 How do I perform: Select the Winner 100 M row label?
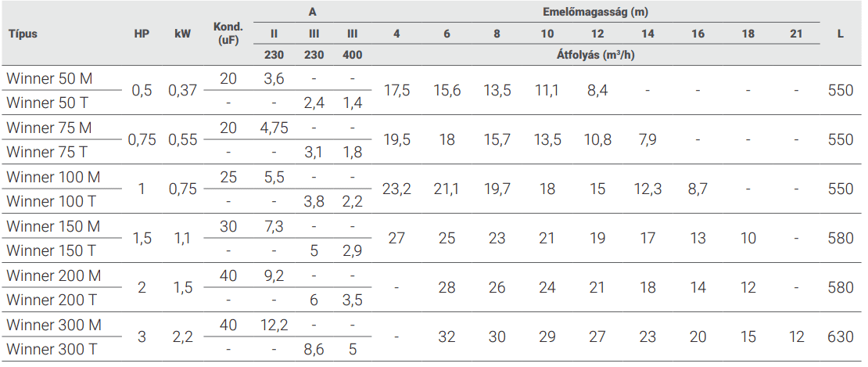tap(53, 177)
